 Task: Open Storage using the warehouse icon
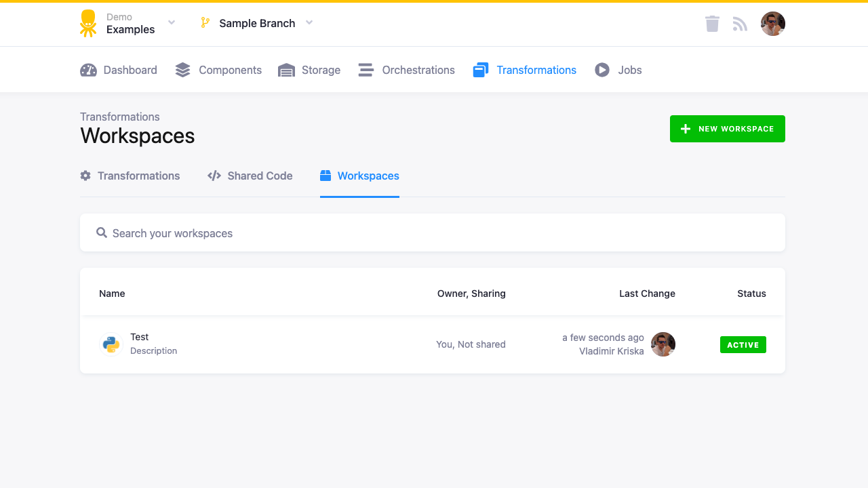(285, 69)
